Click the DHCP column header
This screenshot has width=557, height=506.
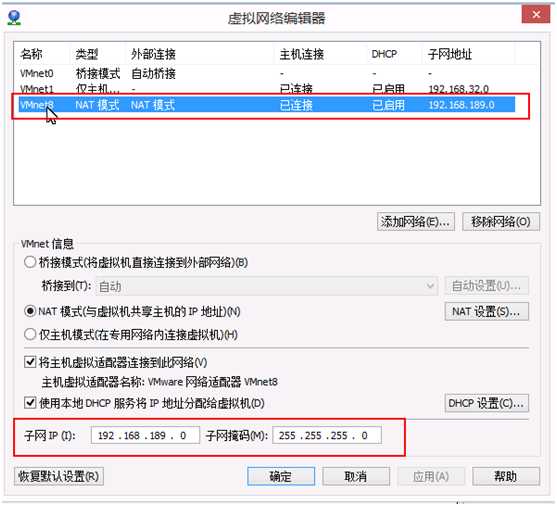pos(384,54)
